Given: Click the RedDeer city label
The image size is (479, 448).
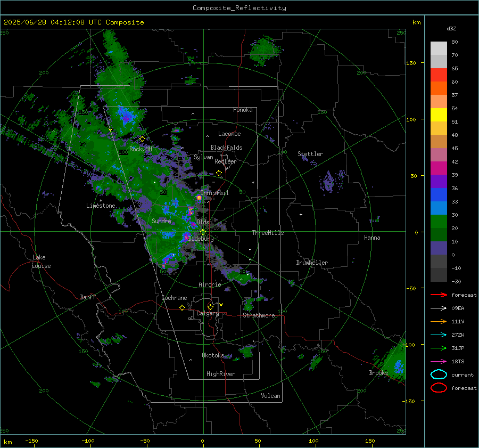Looking at the screenshot, I should pos(226,161).
